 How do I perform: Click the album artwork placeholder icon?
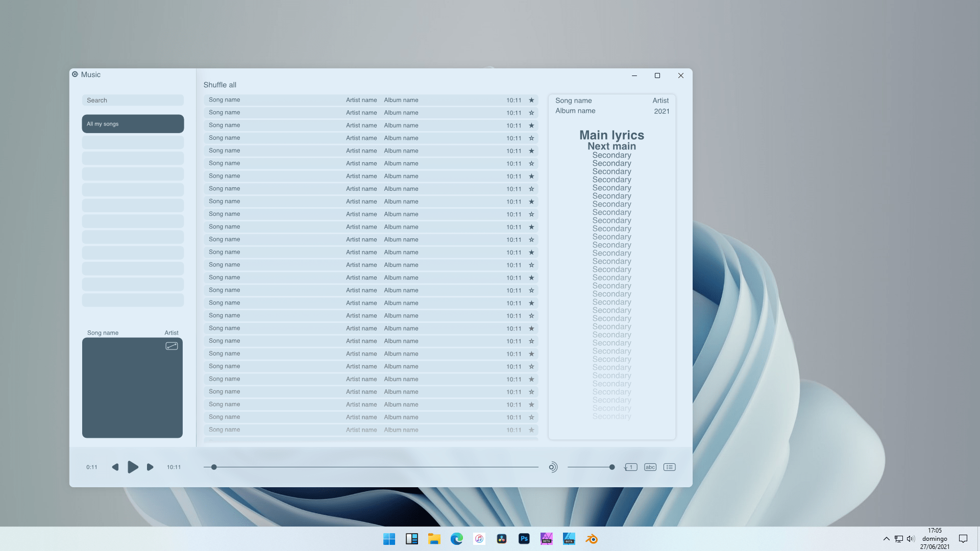coord(172,345)
